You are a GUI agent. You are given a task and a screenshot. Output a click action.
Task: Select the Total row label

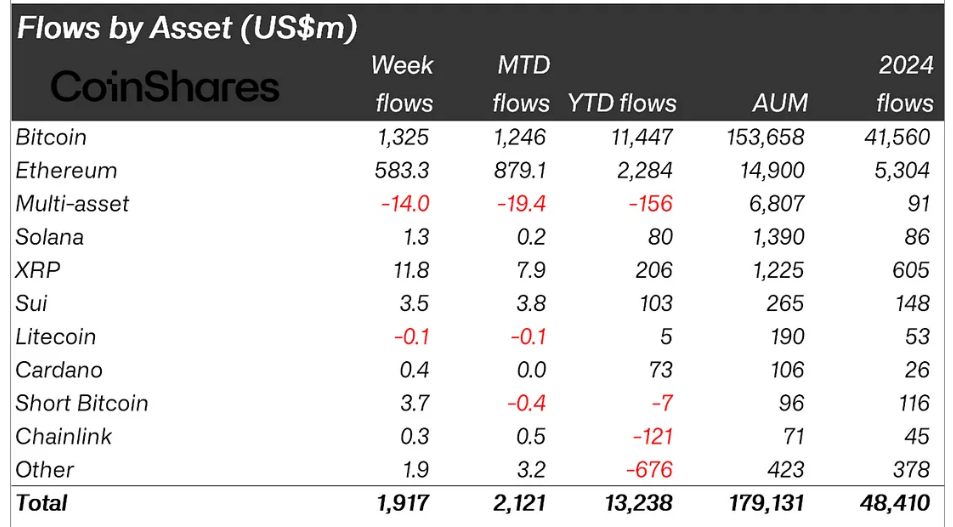point(42,502)
